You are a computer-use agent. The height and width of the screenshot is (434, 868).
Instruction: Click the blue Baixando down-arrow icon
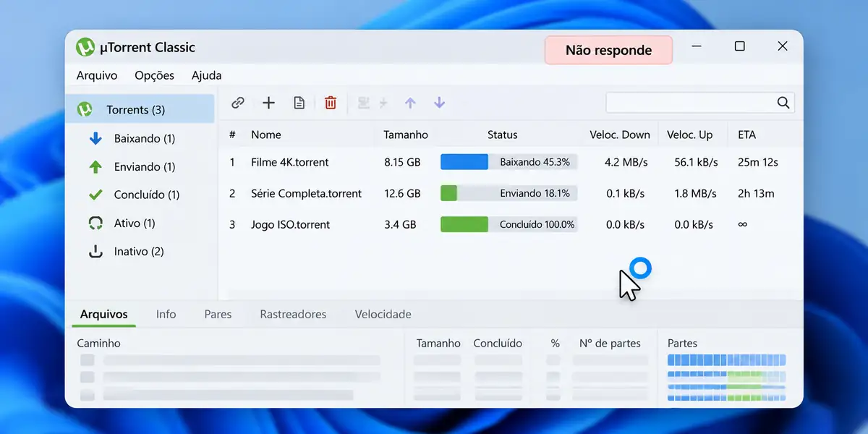[95, 138]
